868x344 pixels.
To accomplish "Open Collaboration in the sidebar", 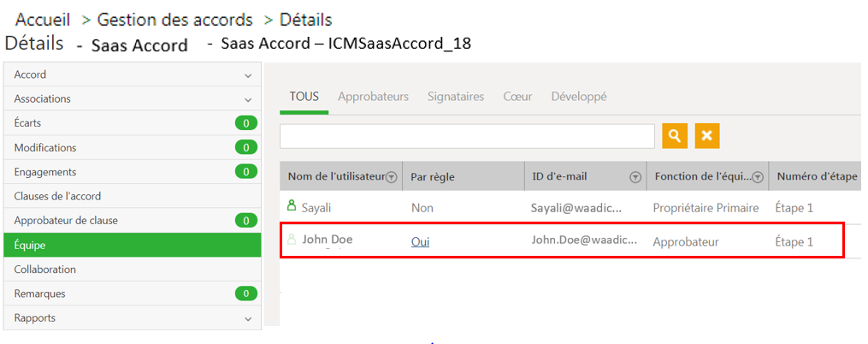I will (133, 270).
